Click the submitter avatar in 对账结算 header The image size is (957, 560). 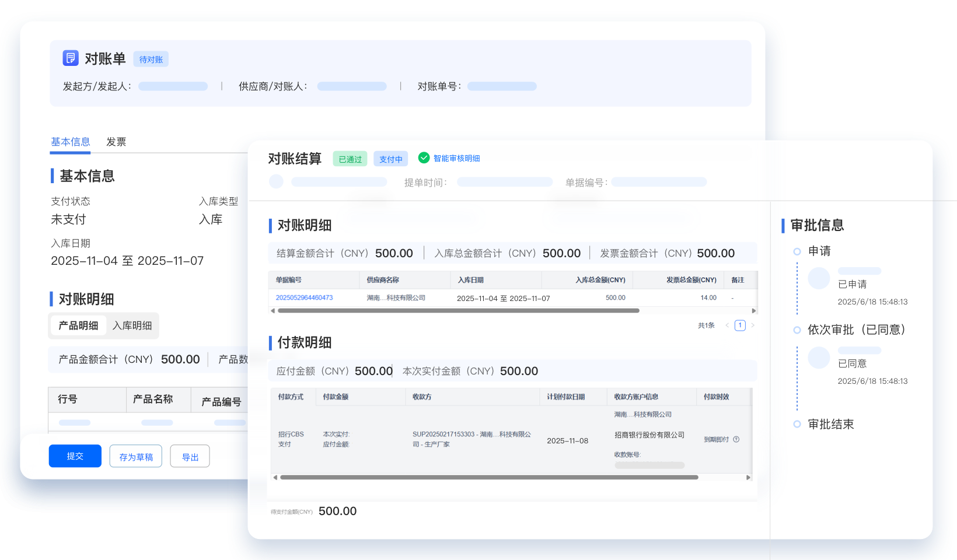coord(276,181)
